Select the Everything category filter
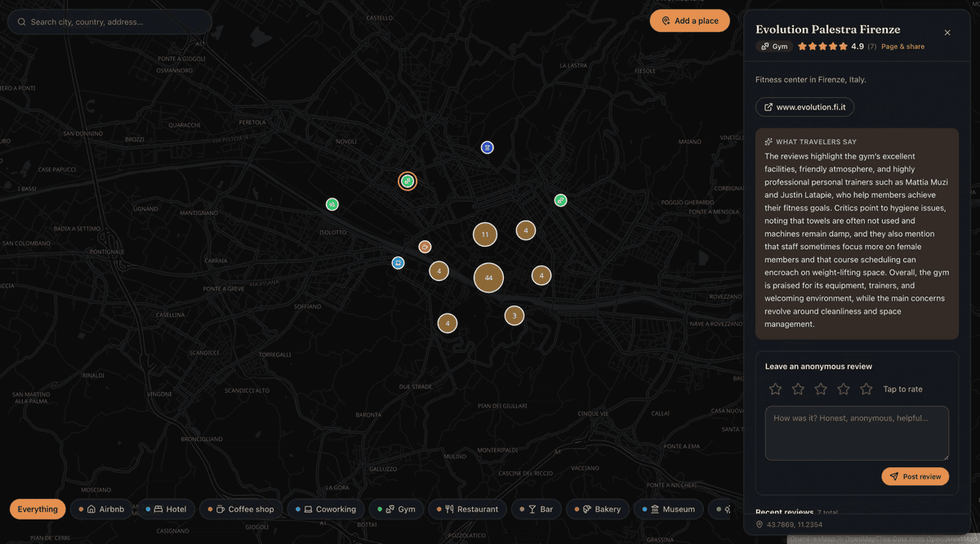 pyautogui.click(x=38, y=509)
